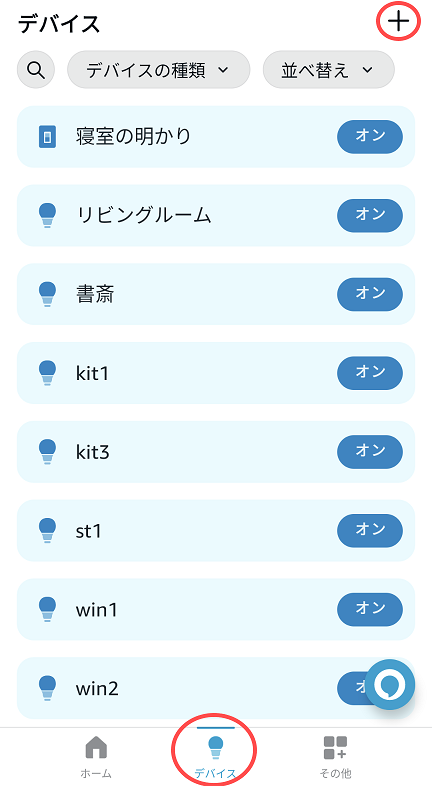Click the bulb icon next to win2

click(x=48, y=688)
